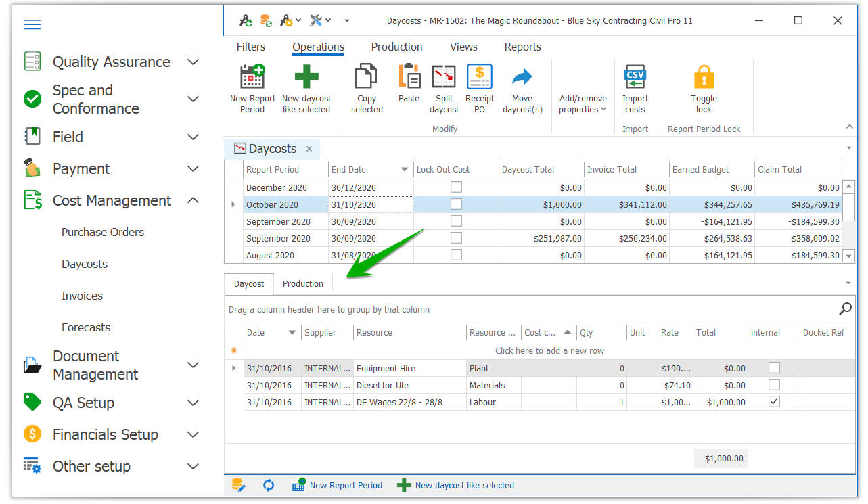This screenshot has width=868, height=504.
Task: Click the Cost Management document icon
Action: 32,200
